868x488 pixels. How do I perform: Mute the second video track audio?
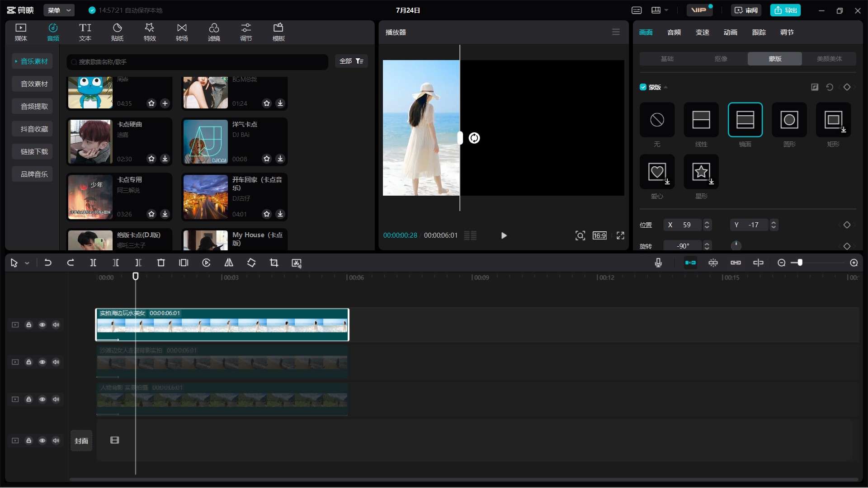pos(56,362)
